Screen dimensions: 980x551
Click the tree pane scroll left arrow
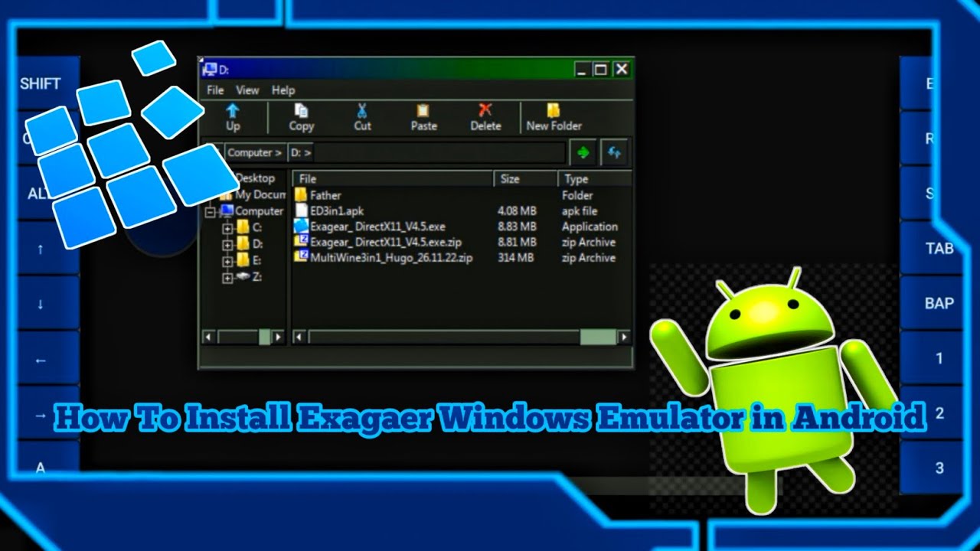pos(208,337)
